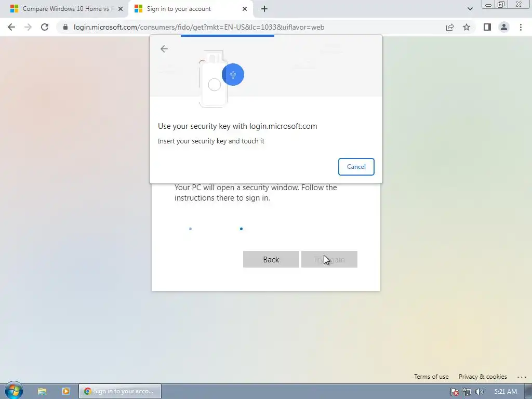This screenshot has height=399, width=532.
Task: Go back using the browser back arrow
Action: click(11, 27)
